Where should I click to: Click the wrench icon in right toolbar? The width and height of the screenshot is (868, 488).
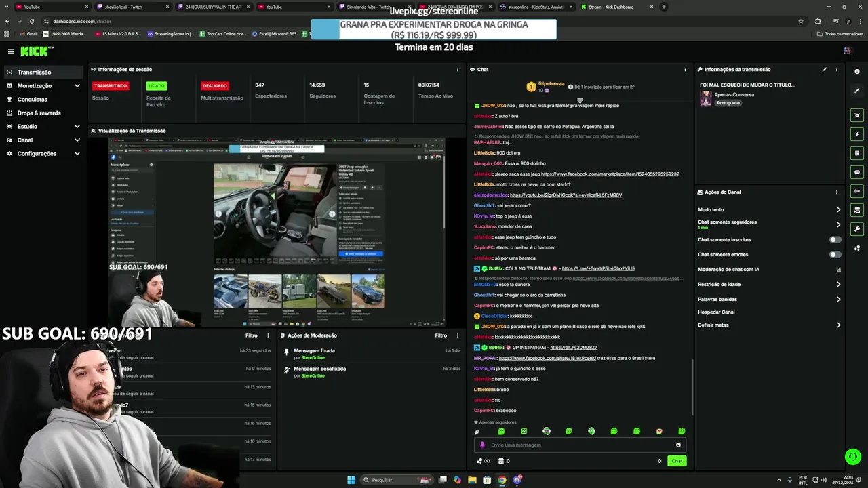tap(857, 229)
